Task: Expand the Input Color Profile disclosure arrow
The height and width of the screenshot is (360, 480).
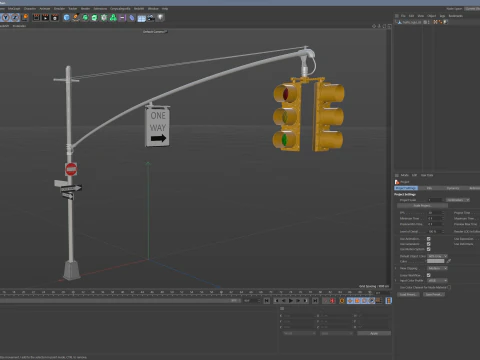Action: (396, 280)
